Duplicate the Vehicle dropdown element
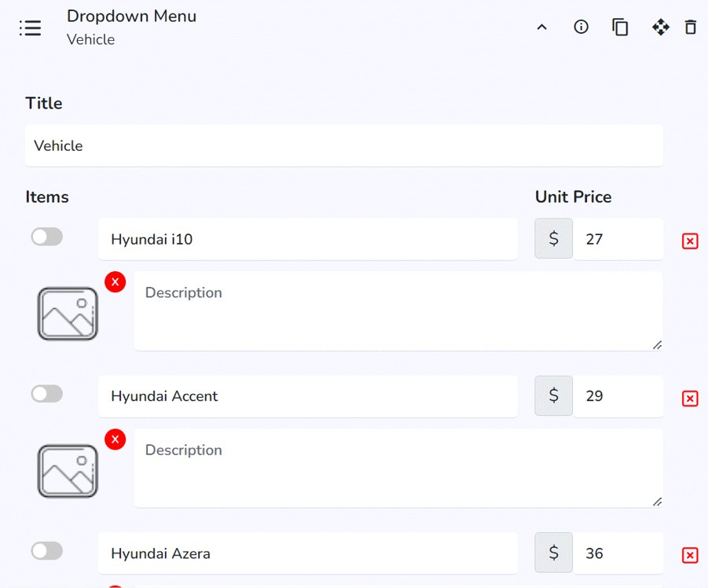The width and height of the screenshot is (708, 588). click(x=620, y=27)
